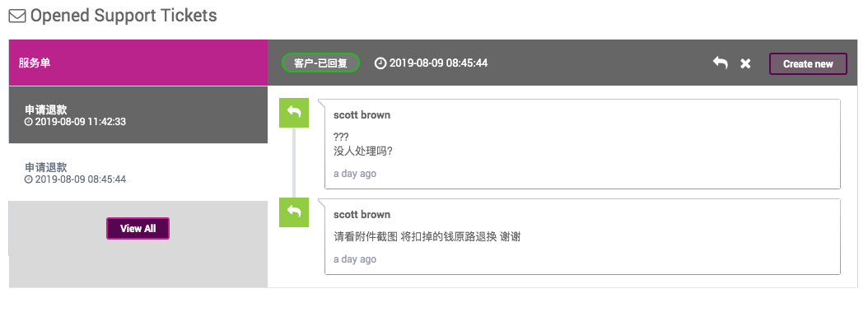The image size is (868, 312).
Task: Open the View All tickets button
Action: [138, 229]
